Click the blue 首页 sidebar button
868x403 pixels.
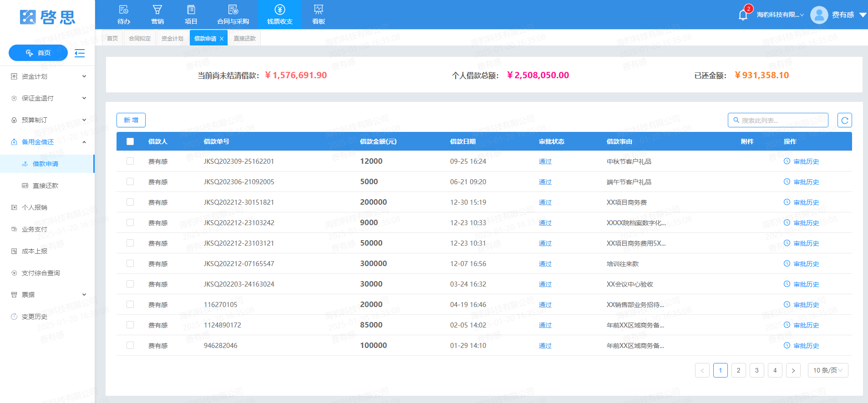click(38, 53)
